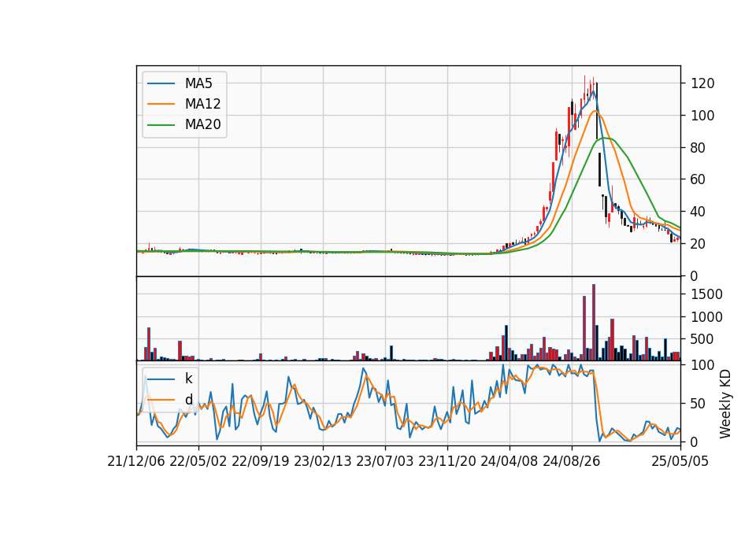Click the 1000 volume axis value
Viewport: 756px width, 543px height.
tap(707, 317)
